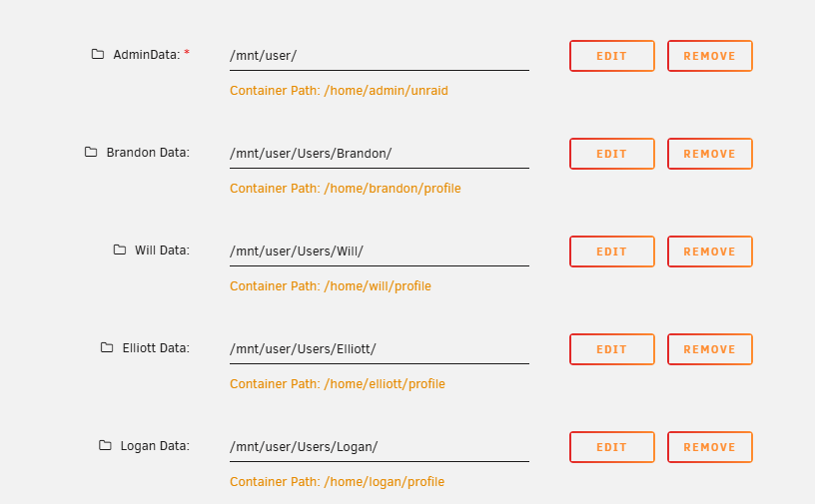This screenshot has height=504, width=815.
Task: Edit the Elliott Data entry
Action: tap(612, 349)
